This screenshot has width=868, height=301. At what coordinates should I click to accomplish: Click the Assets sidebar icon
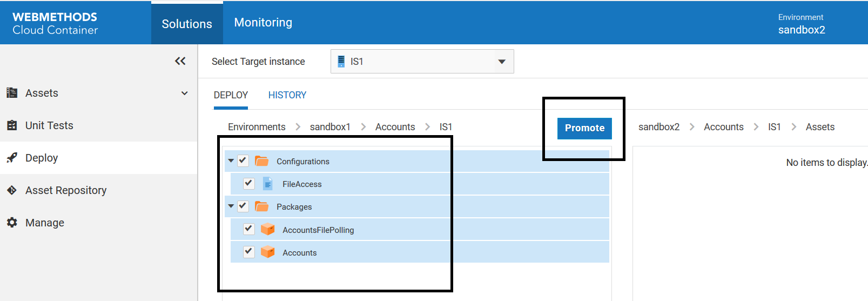[12, 93]
